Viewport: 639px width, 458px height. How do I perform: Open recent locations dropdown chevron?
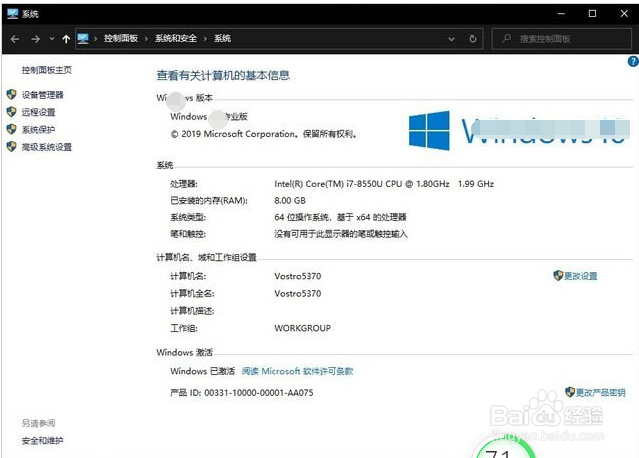(52, 39)
